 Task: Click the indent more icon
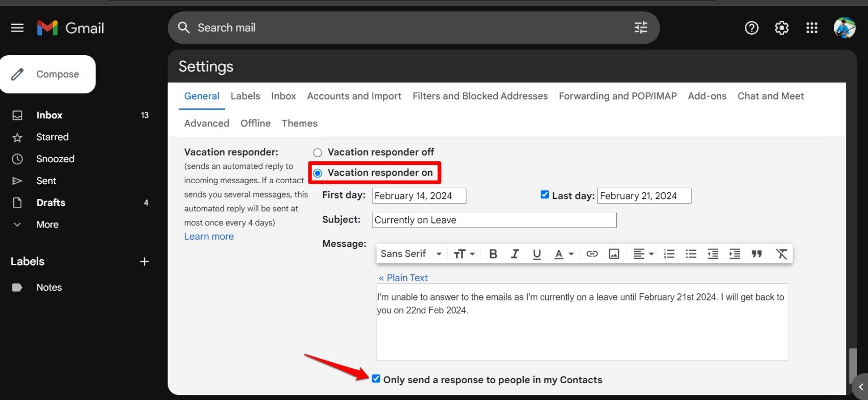click(735, 254)
